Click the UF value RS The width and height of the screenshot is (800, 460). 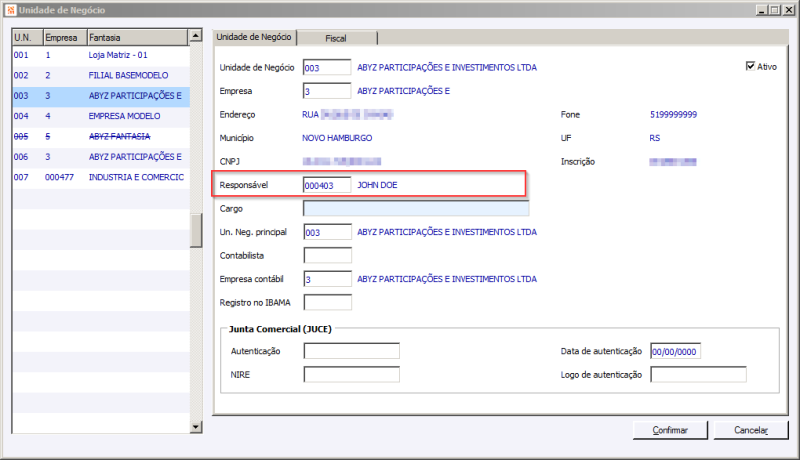click(x=655, y=138)
